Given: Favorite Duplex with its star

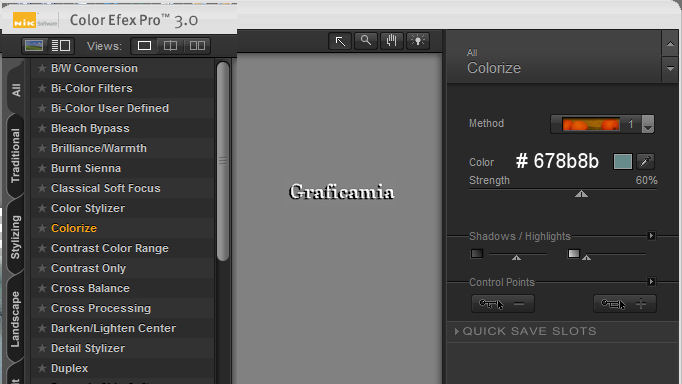Looking at the screenshot, I should [x=42, y=368].
